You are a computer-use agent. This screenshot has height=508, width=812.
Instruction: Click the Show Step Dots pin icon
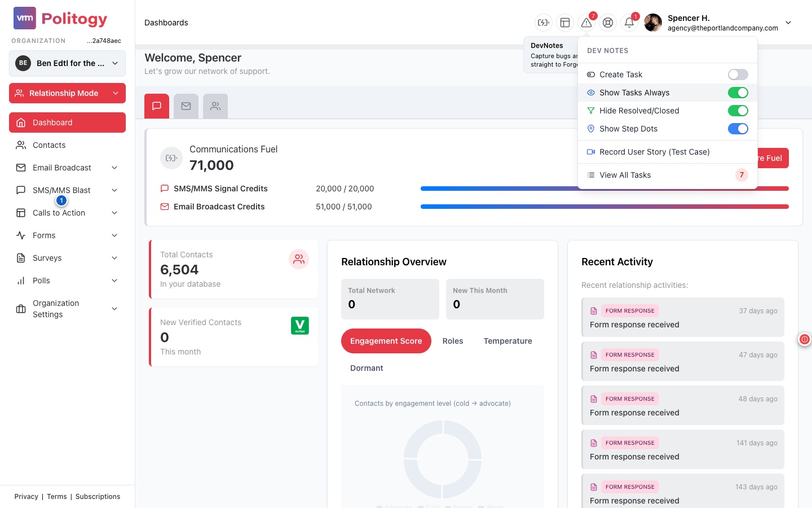pyautogui.click(x=591, y=129)
